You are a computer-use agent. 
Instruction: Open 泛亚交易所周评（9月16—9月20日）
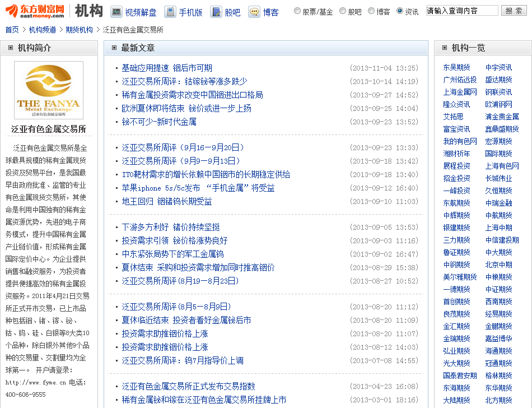click(183, 147)
